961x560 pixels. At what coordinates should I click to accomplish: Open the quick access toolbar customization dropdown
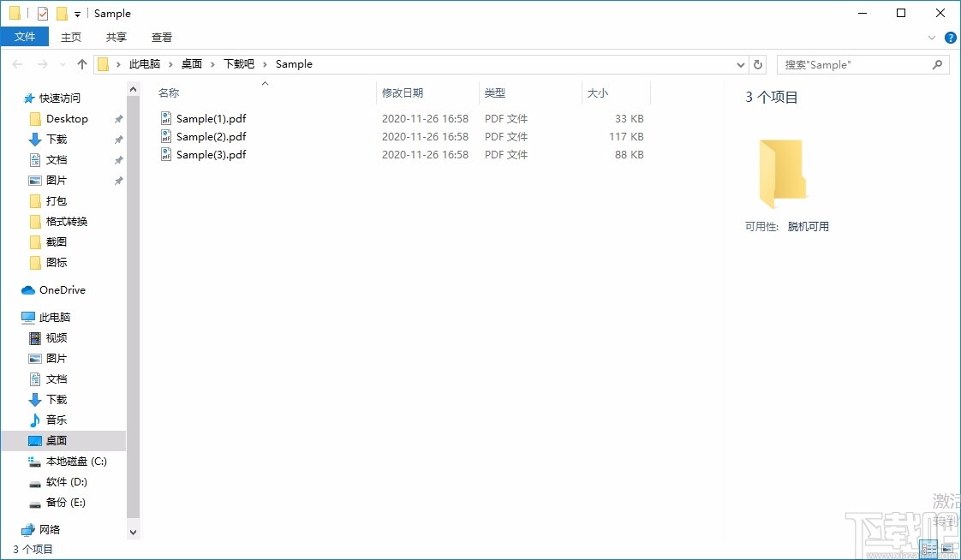(77, 14)
